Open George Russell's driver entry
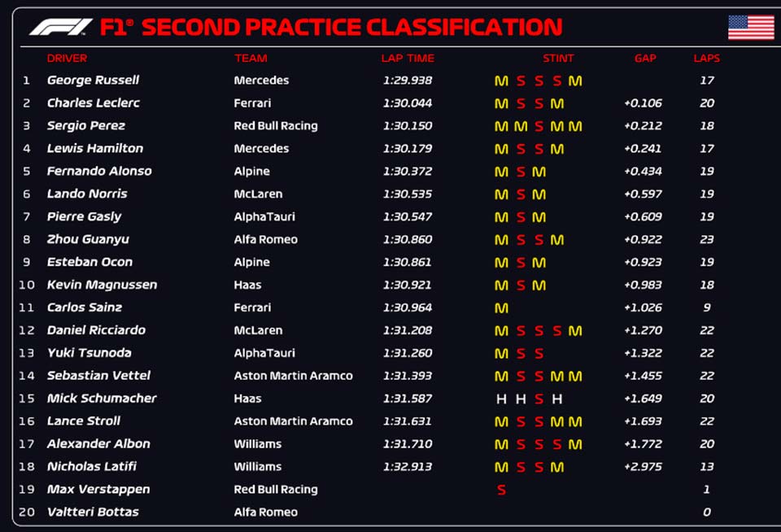The height and width of the screenshot is (532, 781). tap(93, 81)
